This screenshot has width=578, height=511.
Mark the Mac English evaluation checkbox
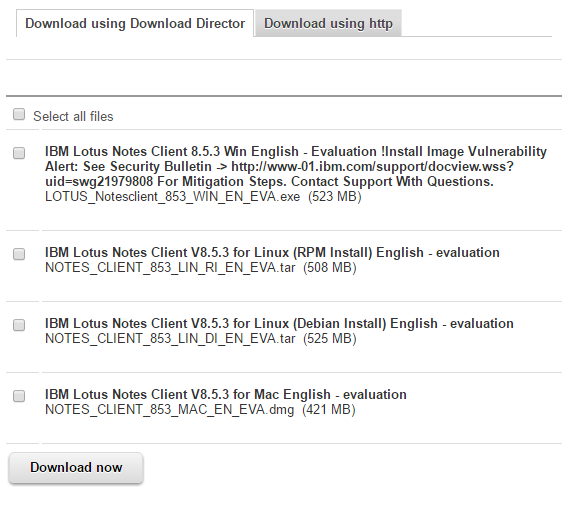pos(19,396)
